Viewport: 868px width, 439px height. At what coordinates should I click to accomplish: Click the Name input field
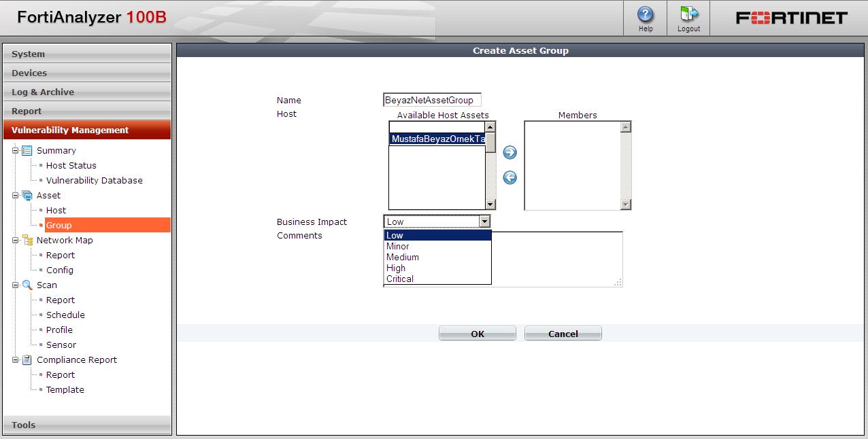433,100
